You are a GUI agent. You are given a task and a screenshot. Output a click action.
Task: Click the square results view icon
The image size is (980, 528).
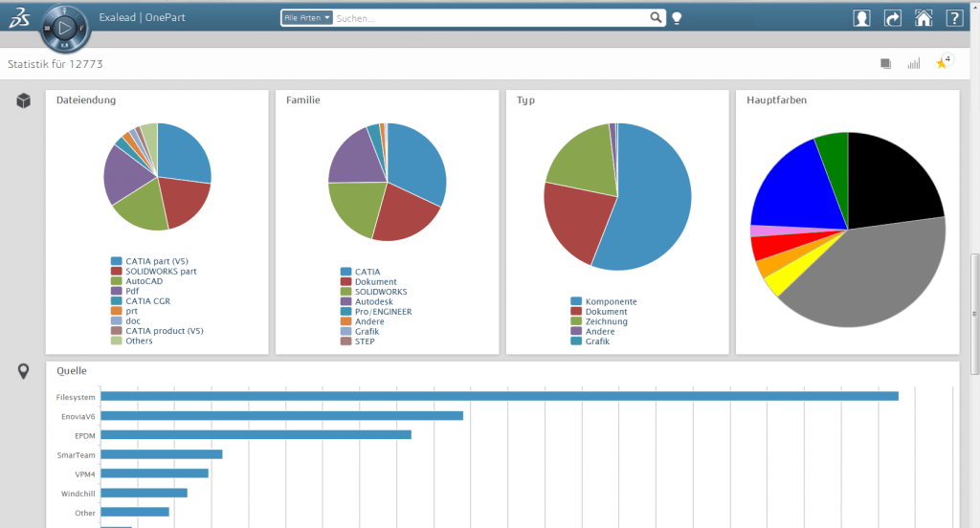[x=885, y=63]
